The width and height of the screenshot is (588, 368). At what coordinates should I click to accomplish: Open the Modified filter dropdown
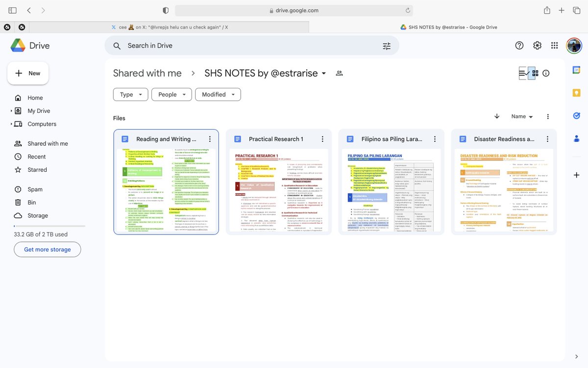click(x=218, y=95)
